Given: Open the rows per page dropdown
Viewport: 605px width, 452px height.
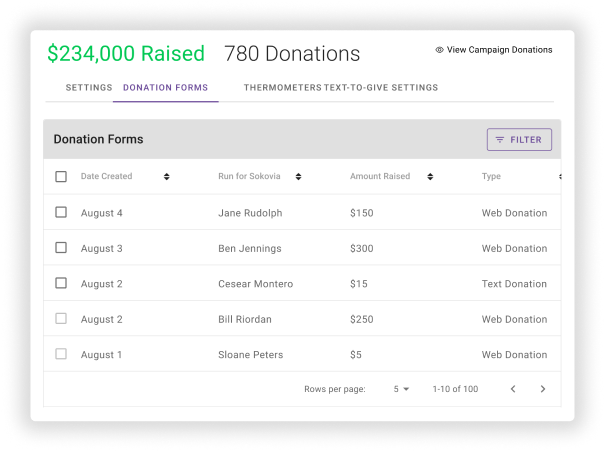Looking at the screenshot, I should (x=402, y=389).
